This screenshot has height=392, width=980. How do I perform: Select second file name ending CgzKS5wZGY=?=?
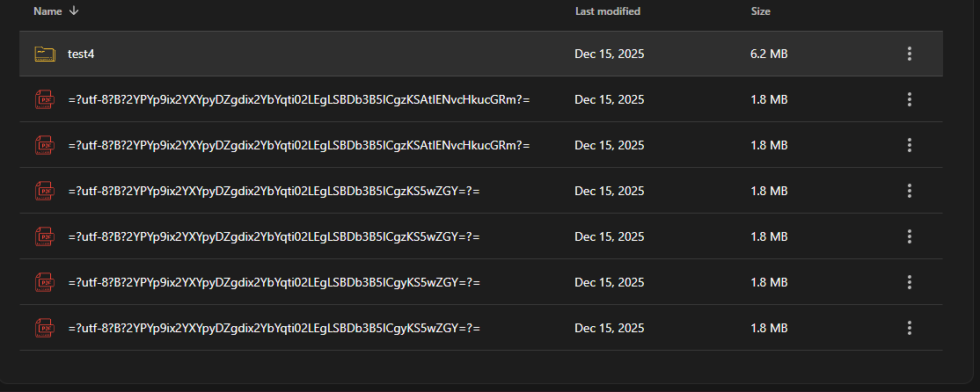[x=274, y=236]
